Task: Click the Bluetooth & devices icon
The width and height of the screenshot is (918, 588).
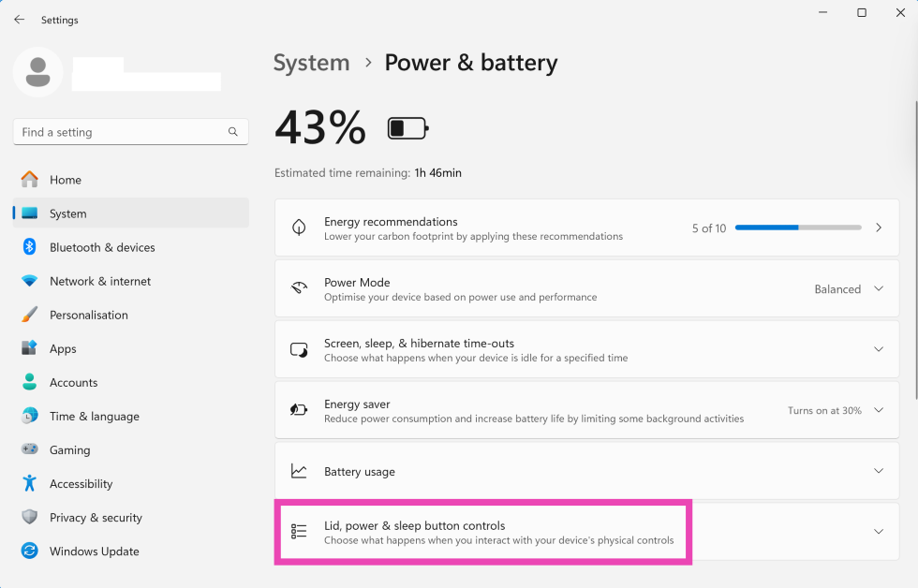Action: [x=29, y=247]
